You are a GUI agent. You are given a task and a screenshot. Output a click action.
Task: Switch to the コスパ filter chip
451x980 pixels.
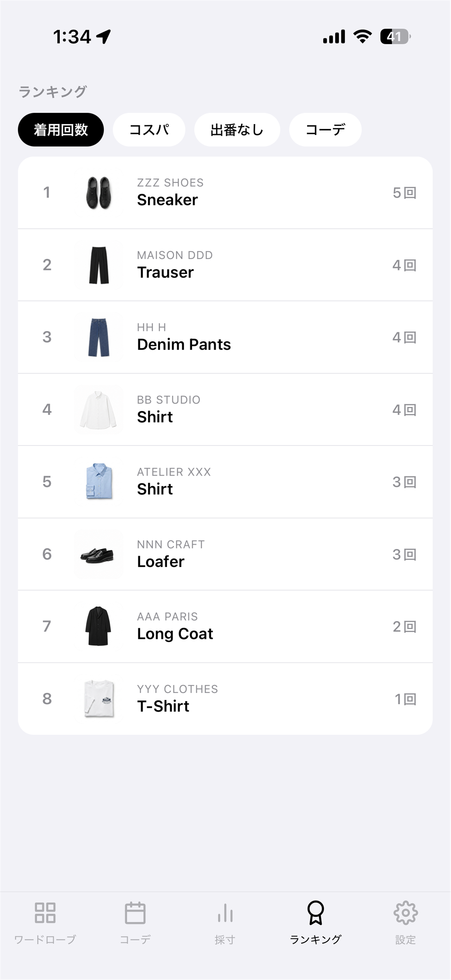[149, 130]
